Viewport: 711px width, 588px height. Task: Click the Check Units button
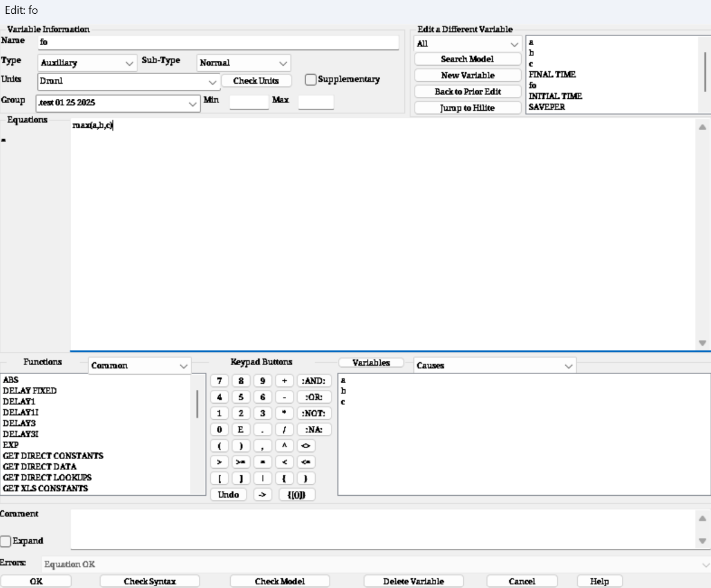[256, 81]
